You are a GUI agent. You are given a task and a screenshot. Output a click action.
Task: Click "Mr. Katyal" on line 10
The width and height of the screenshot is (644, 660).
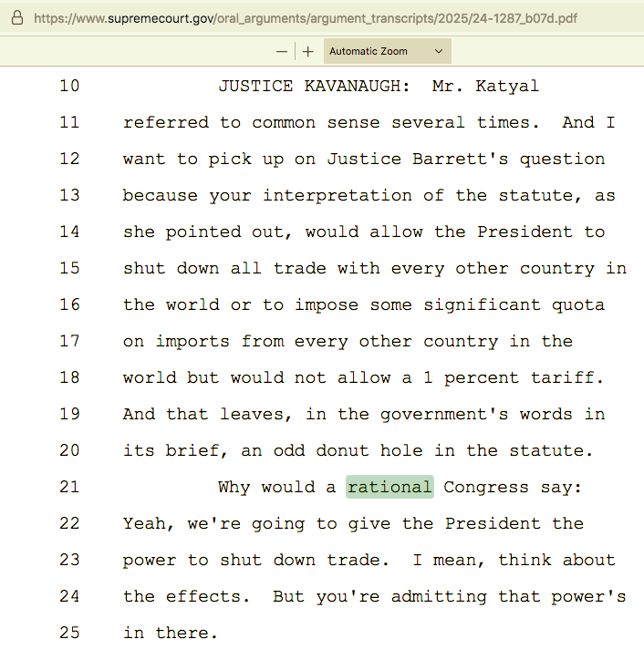click(x=485, y=86)
